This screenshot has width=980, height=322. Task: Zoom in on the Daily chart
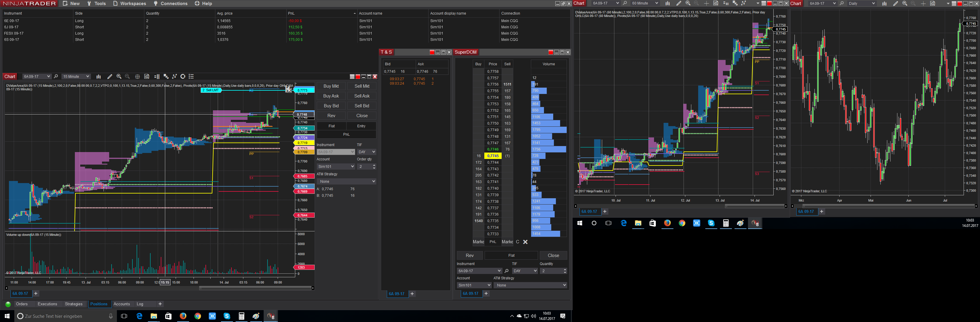pyautogui.click(x=905, y=3)
